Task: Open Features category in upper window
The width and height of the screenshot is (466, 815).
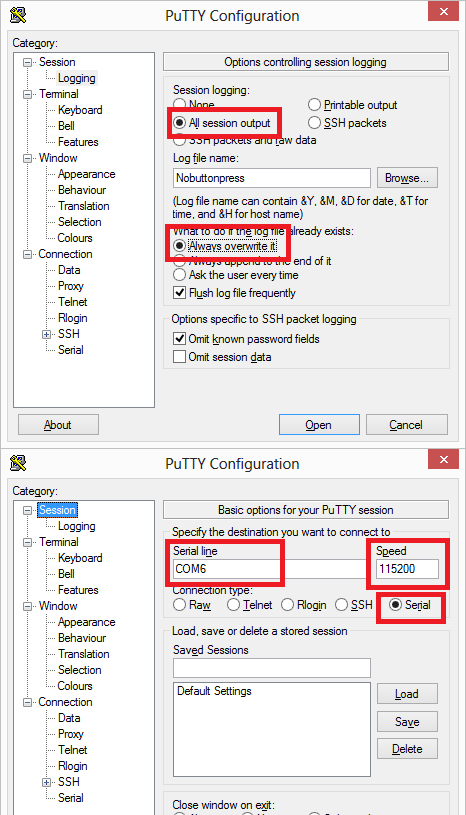Action: 78,142
